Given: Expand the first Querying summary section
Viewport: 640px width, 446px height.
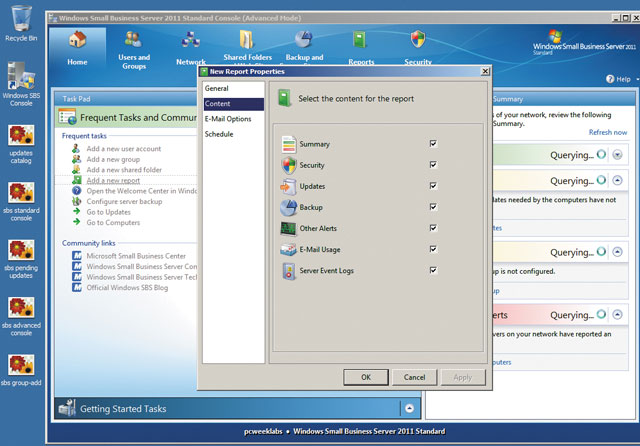Looking at the screenshot, I should 618,155.
